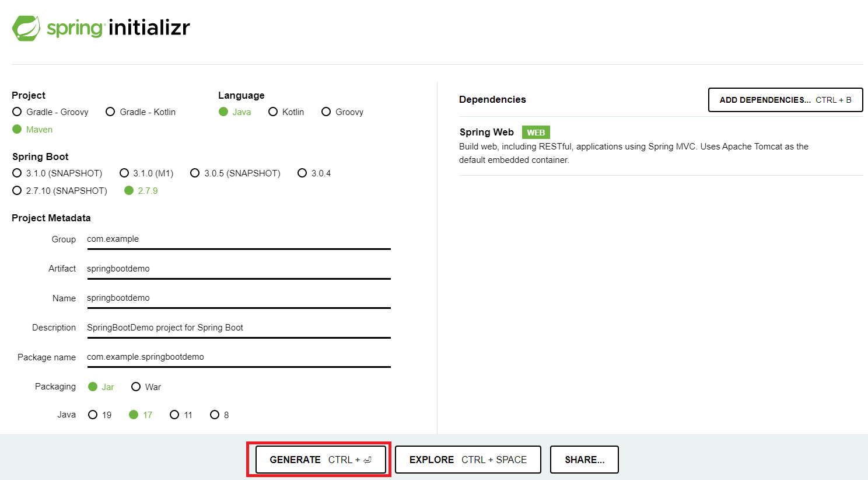Click the green WEB tag badge
The height and width of the screenshot is (480, 868).
point(535,133)
